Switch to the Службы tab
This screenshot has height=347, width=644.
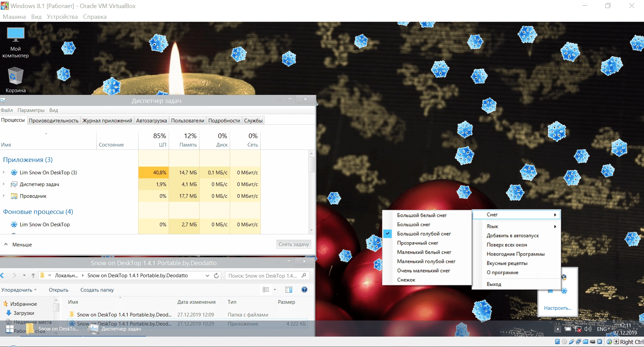click(253, 120)
